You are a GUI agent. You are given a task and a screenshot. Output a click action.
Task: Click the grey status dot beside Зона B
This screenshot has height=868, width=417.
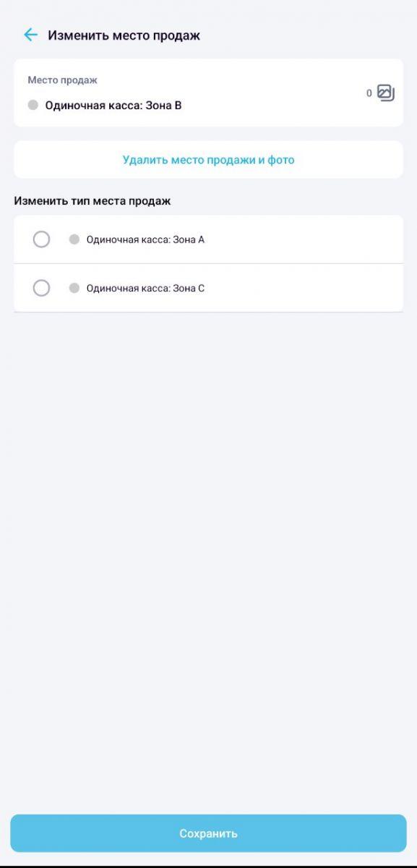click(33, 106)
